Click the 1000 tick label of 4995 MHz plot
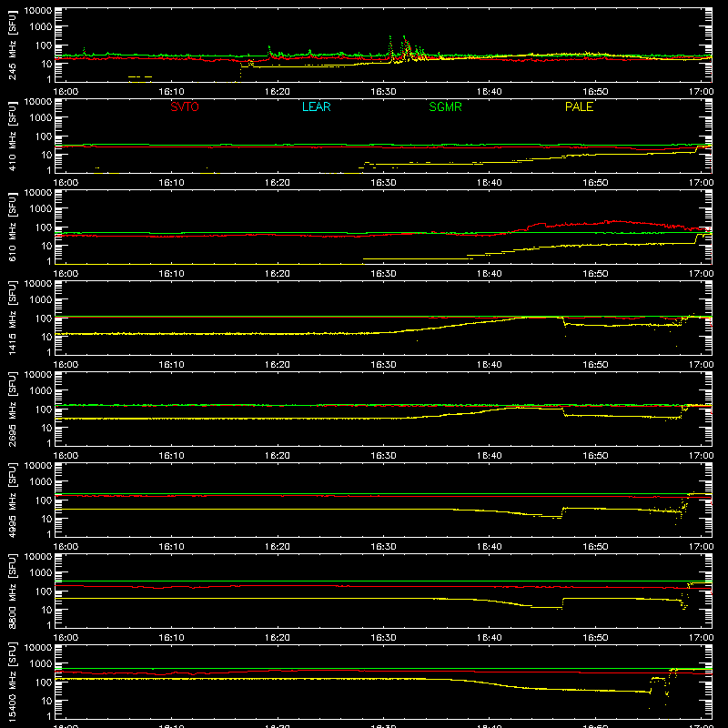Image resolution: width=728 pixels, height=728 pixels. [x=41, y=482]
